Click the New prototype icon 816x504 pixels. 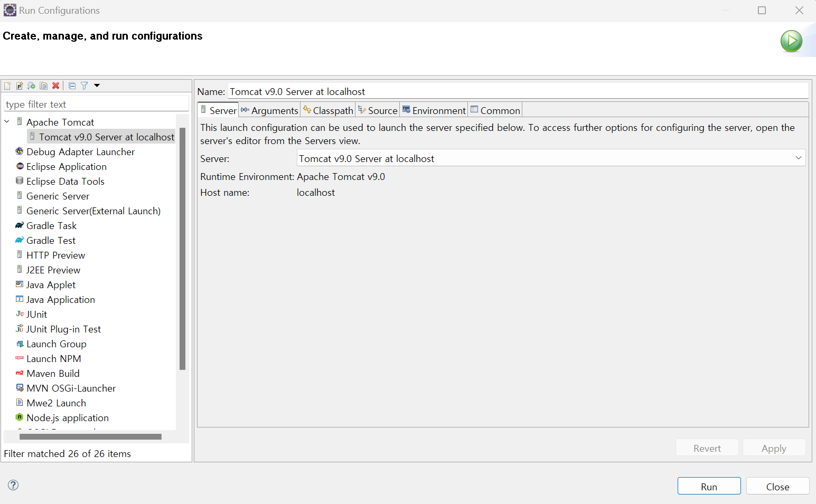pyautogui.click(x=20, y=85)
